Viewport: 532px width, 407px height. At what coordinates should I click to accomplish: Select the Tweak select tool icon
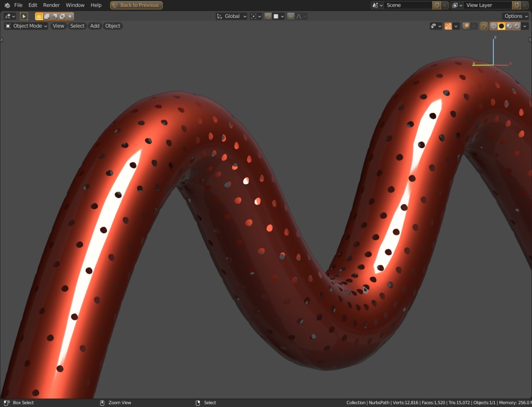click(x=24, y=16)
